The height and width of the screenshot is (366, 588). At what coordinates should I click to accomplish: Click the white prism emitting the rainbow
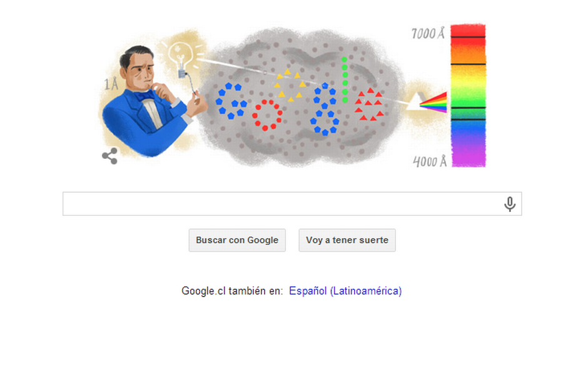415,102
